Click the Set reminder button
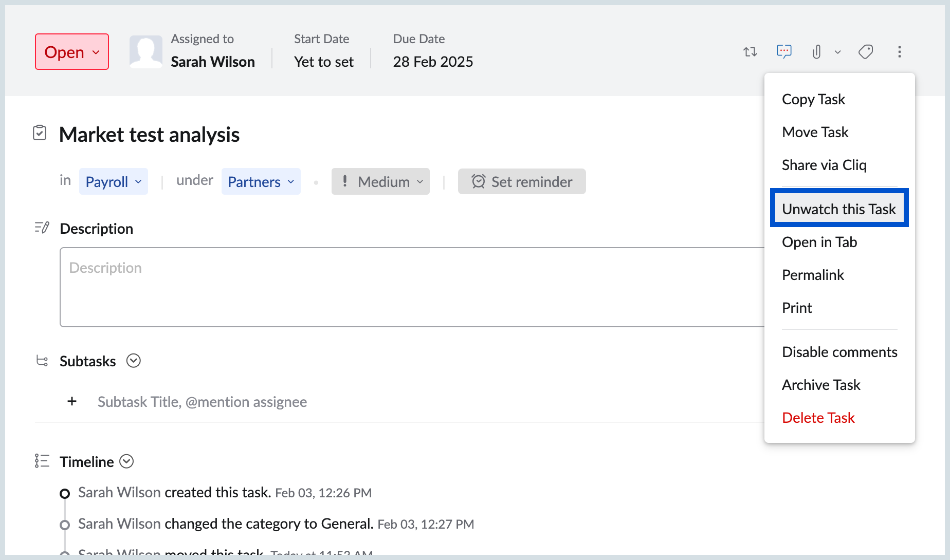 [521, 182]
